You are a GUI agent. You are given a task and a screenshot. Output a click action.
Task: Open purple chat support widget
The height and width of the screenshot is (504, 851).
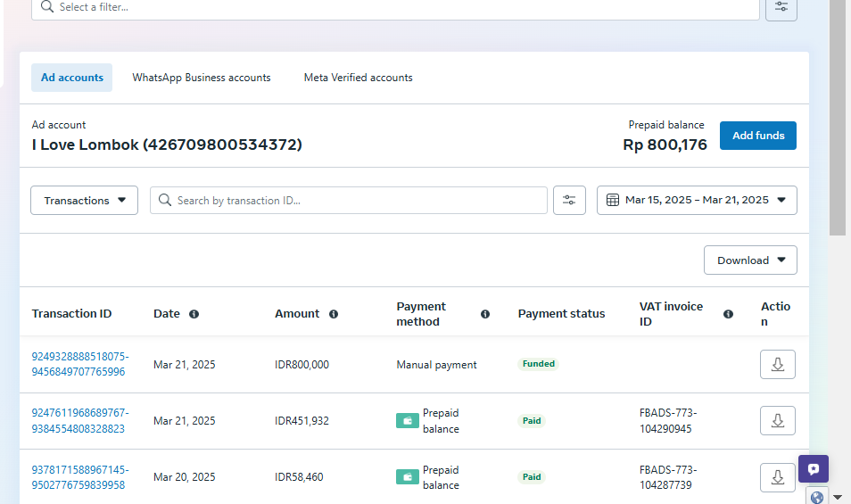point(813,469)
